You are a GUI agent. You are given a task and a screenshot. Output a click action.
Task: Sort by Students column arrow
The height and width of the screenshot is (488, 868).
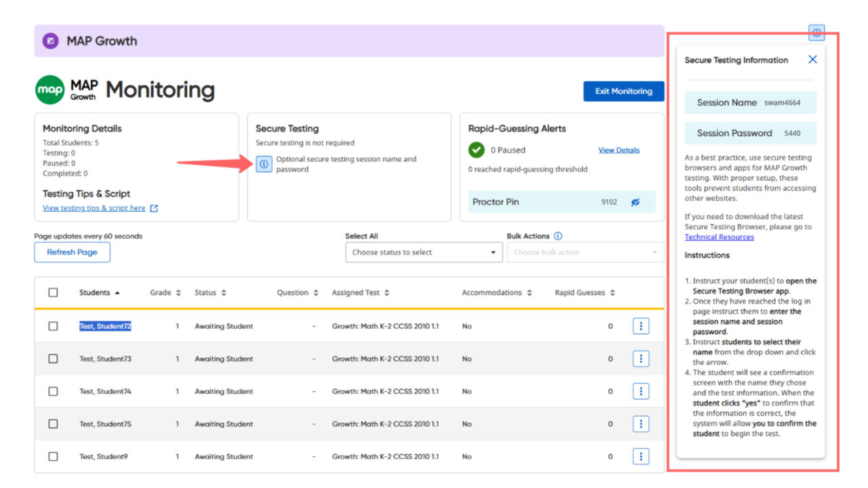[x=117, y=293]
